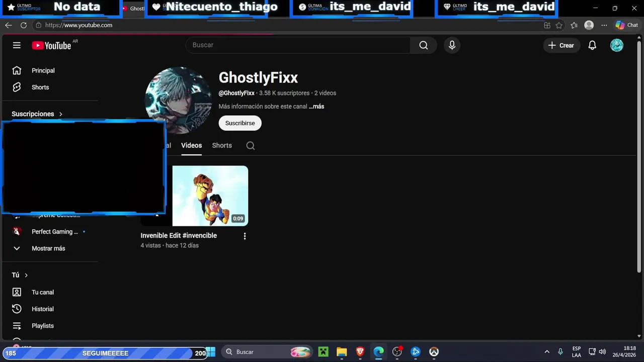Open the Invenible Edit #invencible title
The height and width of the screenshot is (362, 644).
[179, 235]
